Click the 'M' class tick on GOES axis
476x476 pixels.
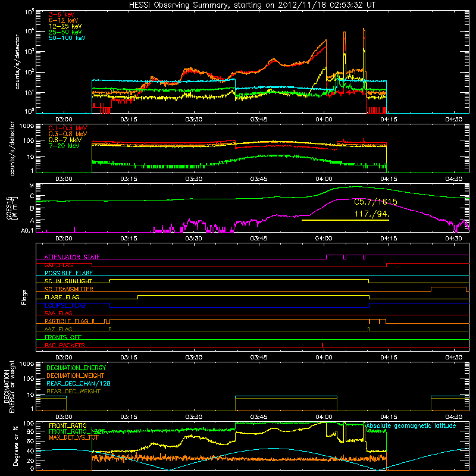(x=32, y=186)
